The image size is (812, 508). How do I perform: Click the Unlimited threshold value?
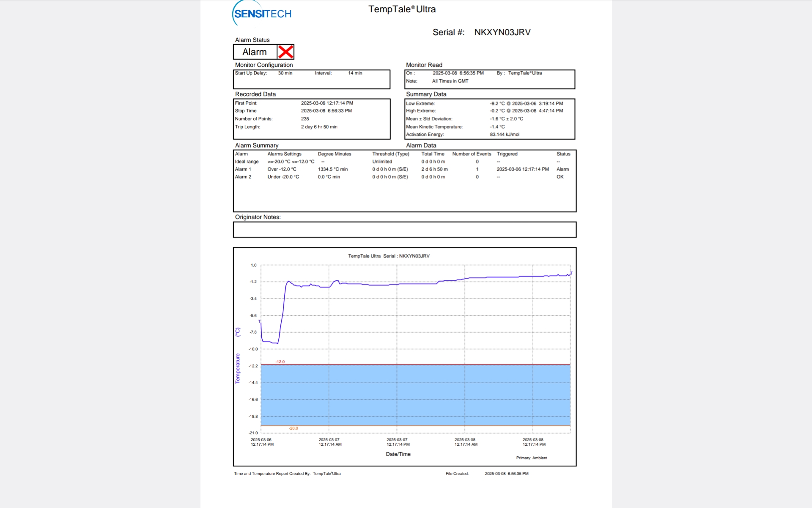point(382,162)
